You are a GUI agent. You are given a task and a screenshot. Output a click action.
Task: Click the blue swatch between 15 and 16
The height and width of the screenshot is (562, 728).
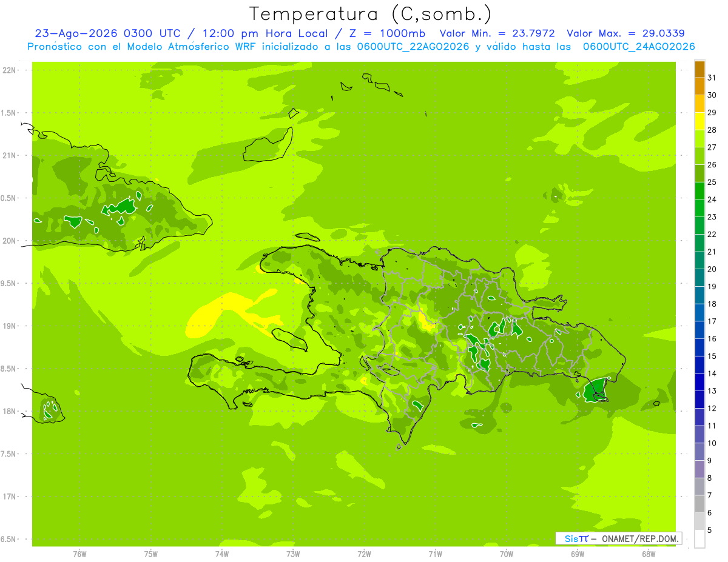point(699,347)
